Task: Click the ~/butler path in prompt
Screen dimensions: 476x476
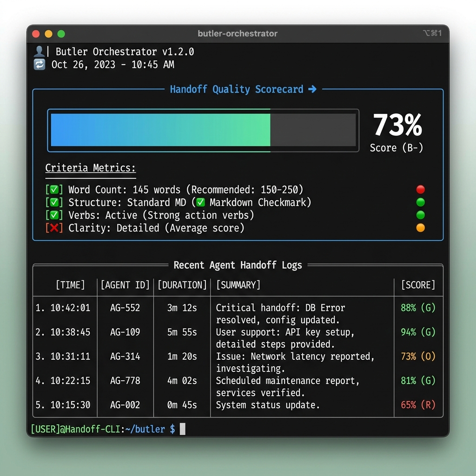Action: [x=145, y=429]
